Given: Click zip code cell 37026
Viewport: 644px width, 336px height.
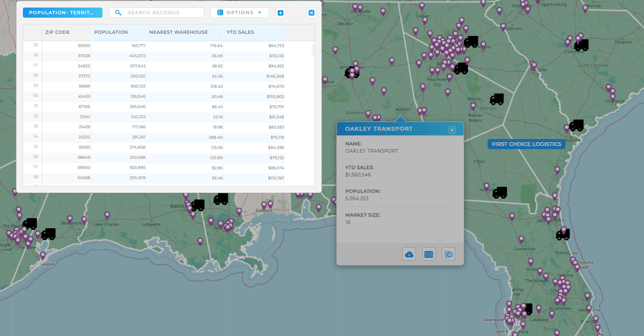Looking at the screenshot, I should tap(84, 55).
